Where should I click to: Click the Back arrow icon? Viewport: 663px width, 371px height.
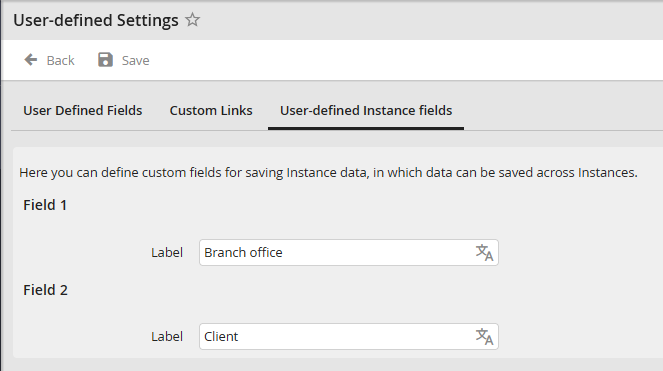31,60
